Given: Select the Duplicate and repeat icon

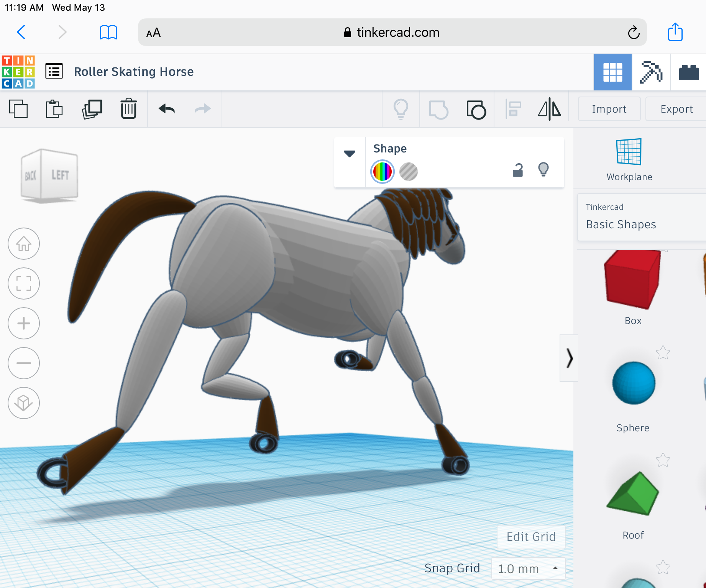Looking at the screenshot, I should pos(92,109).
